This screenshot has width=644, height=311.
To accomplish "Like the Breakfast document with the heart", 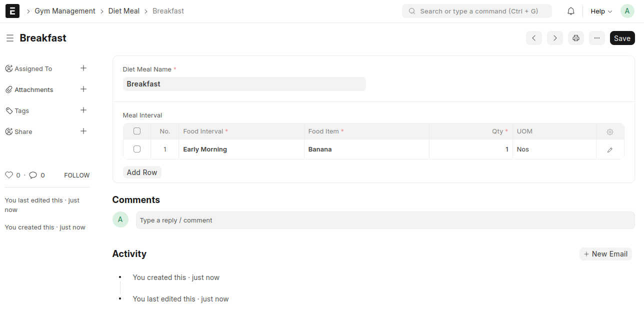I will pos(8,174).
